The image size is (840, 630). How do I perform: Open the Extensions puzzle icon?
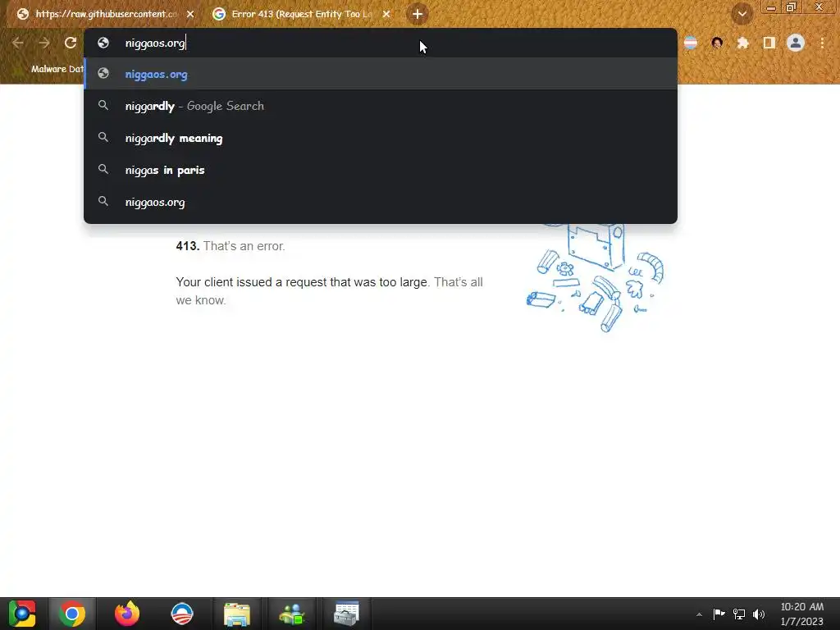point(742,43)
